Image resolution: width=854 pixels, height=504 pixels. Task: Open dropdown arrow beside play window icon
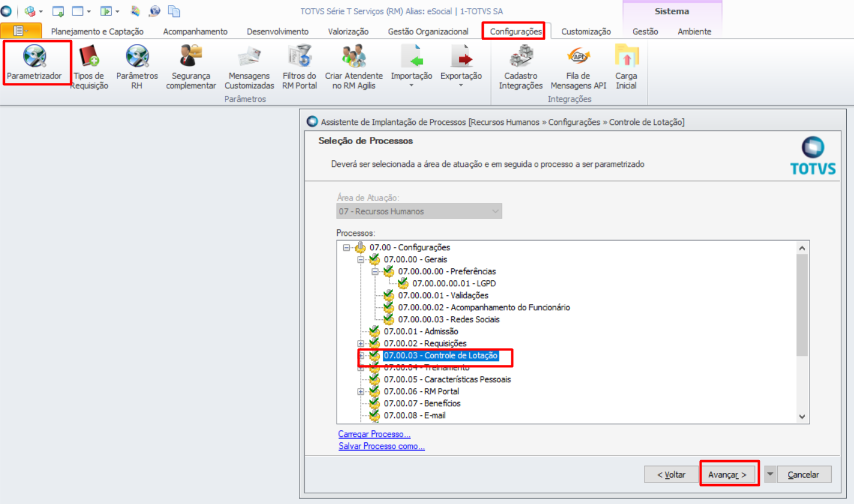point(117,11)
